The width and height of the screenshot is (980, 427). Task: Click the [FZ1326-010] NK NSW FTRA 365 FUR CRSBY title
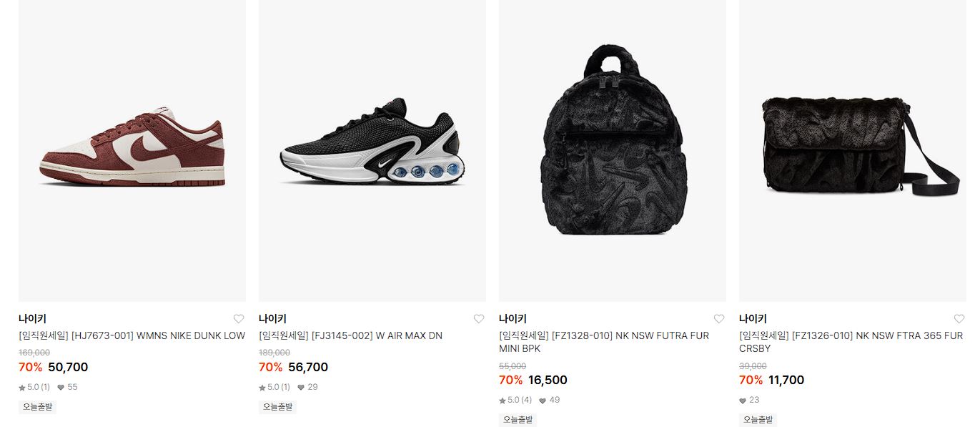click(851, 342)
